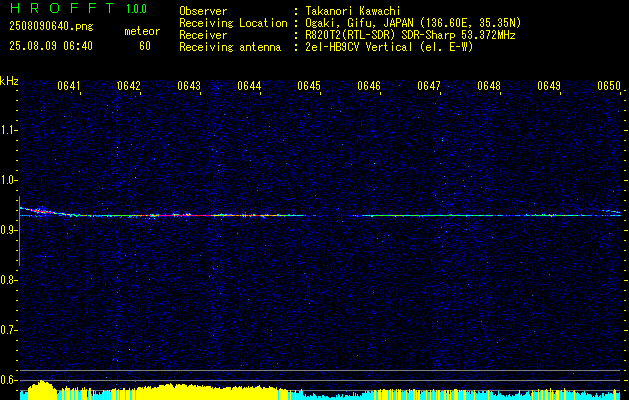Click the HROFFT program title
The width and height of the screenshot is (629, 400).
62,8
